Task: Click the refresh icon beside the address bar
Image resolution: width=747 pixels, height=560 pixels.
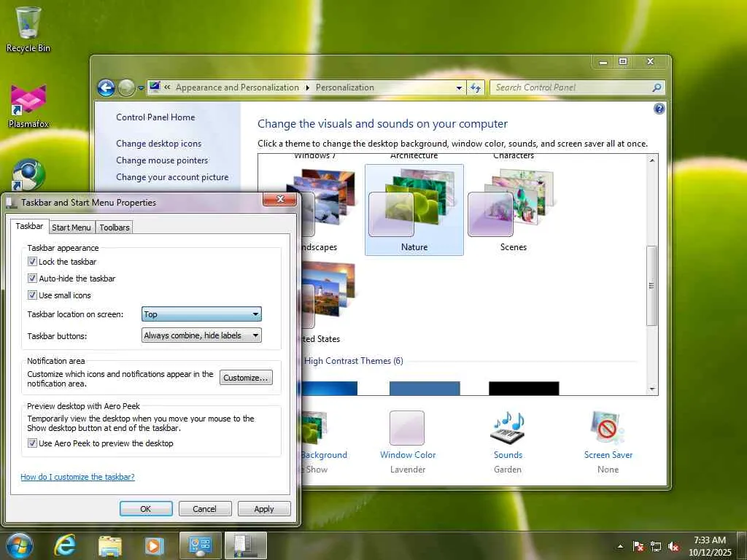Action: (x=476, y=87)
